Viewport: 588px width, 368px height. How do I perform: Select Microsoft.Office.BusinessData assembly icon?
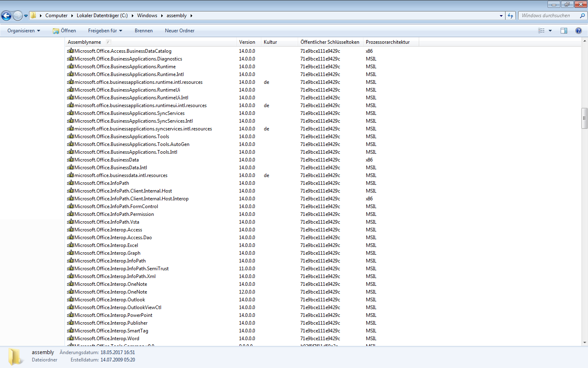70,159
